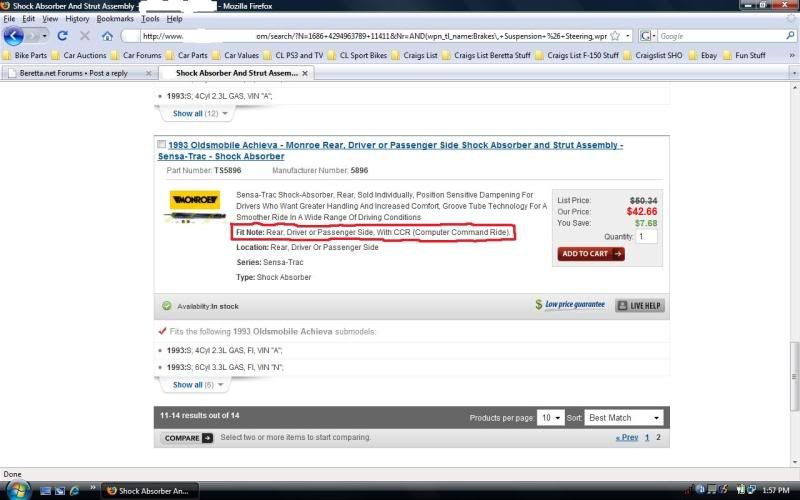Open the Car Auctions bookmark folder
800x500 pixels.
79,55
